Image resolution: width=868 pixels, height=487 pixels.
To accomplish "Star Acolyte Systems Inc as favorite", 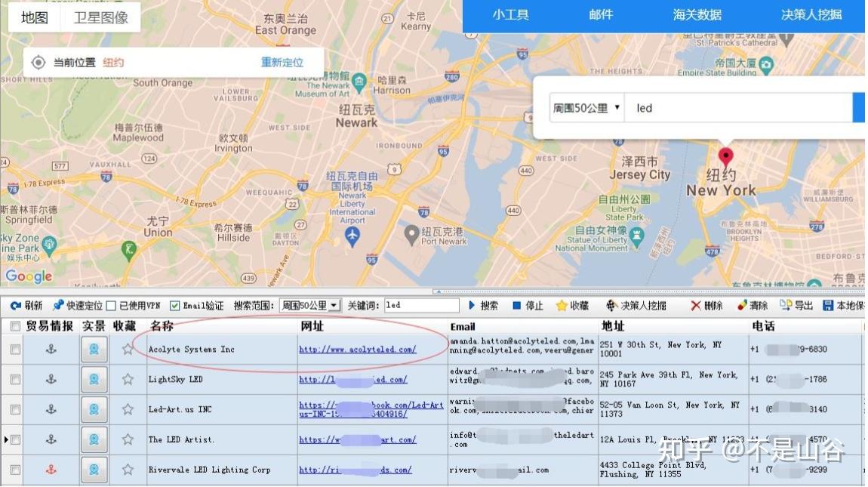I will [128, 350].
